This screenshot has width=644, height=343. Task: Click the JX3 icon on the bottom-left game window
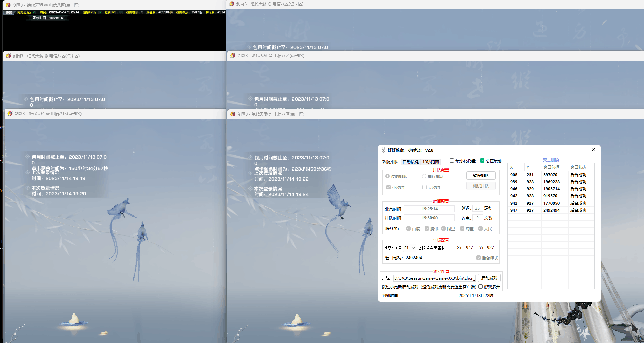[x=10, y=113]
